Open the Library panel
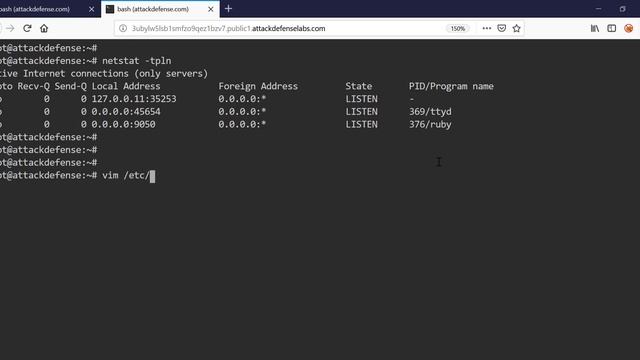640x360 pixels. (x=595, y=28)
